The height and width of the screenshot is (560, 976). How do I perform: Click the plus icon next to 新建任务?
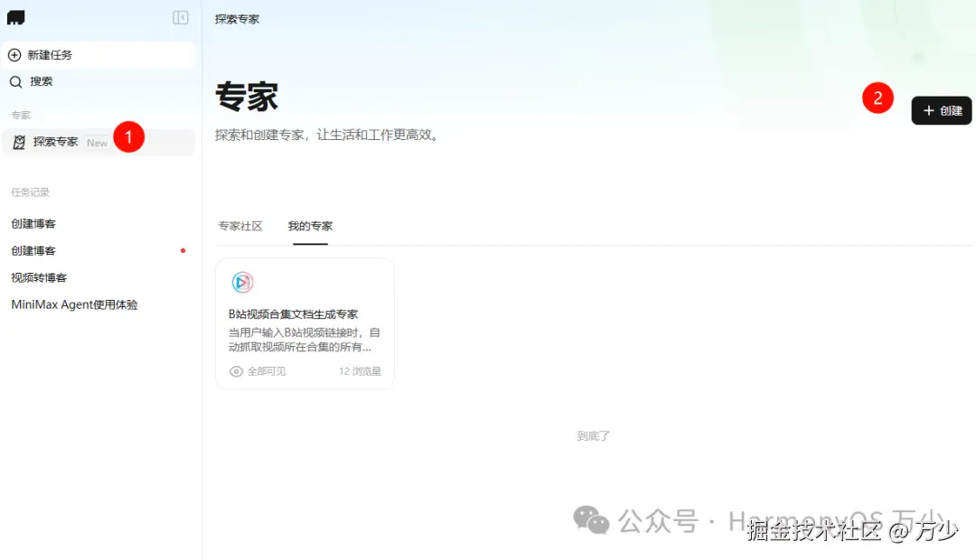pyautogui.click(x=14, y=55)
